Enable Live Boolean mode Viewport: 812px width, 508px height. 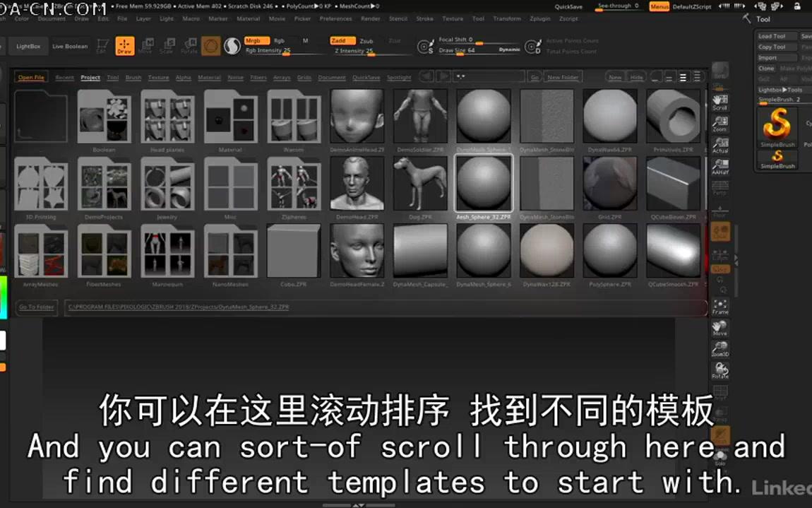tap(70, 46)
